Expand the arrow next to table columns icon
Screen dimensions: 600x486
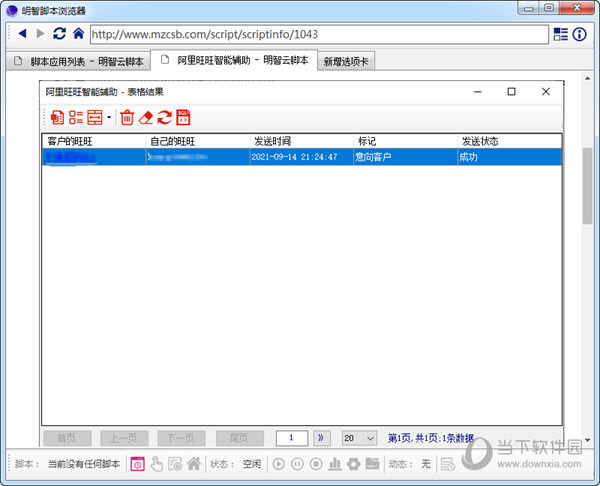[x=109, y=117]
